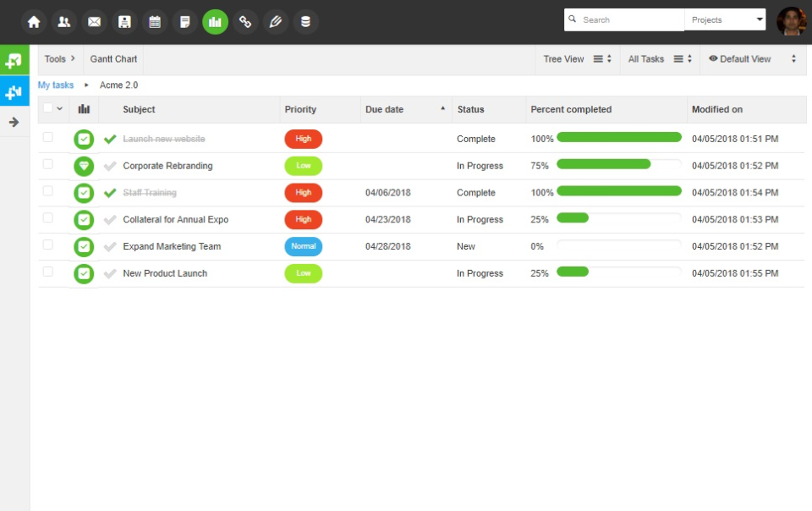The image size is (812, 511).
Task: Switch to the Gantt Chart tab
Action: tap(113, 59)
